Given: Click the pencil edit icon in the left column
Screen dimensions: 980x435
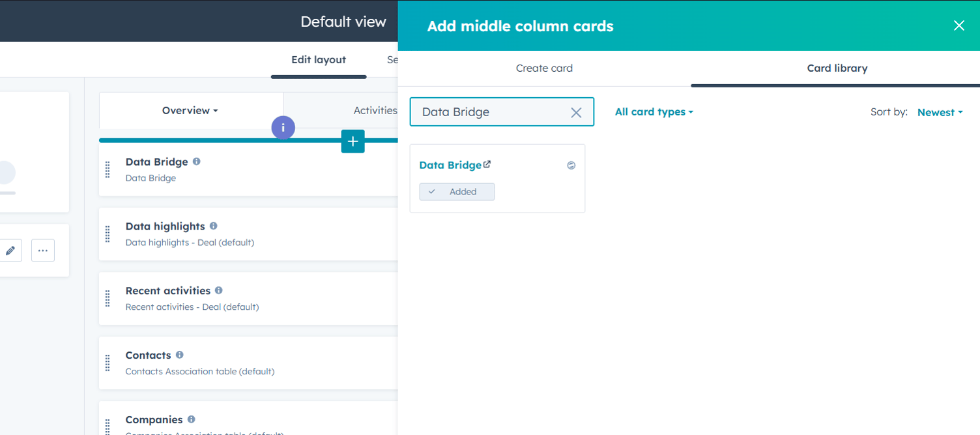Looking at the screenshot, I should [x=10, y=250].
